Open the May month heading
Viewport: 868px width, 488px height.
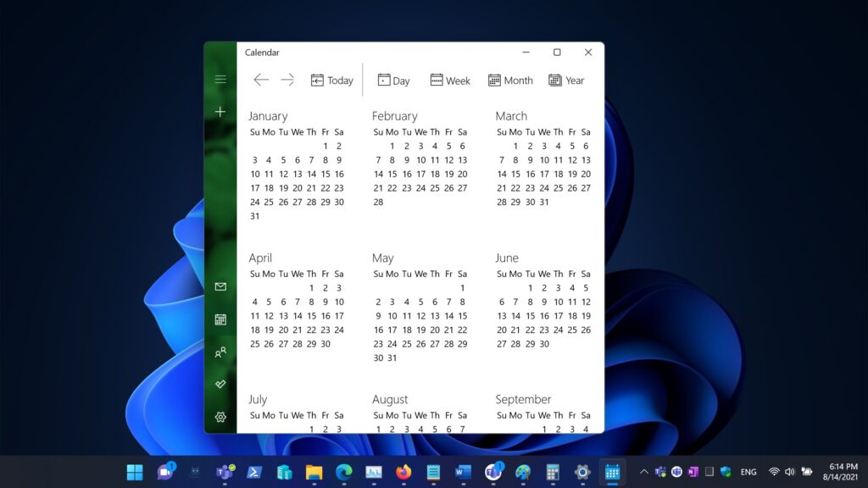click(x=382, y=258)
